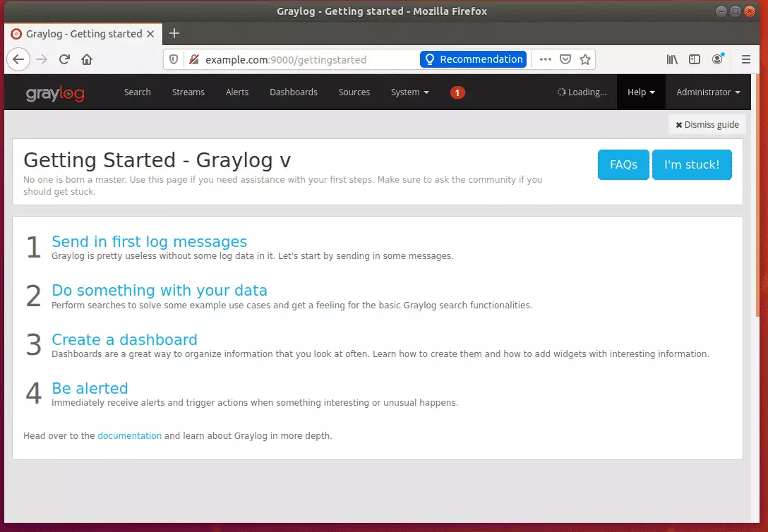Open the Be alerted step
This screenshot has height=532, width=768.
(90, 389)
